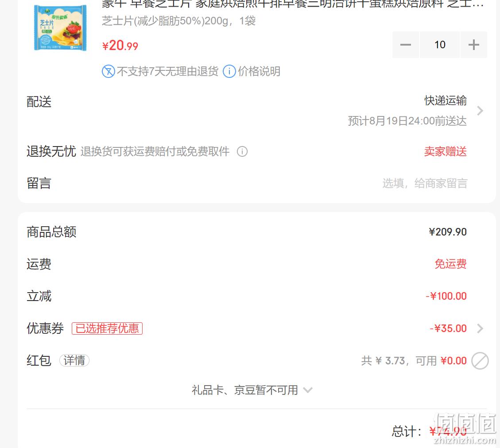Viewport: 500px width, 448px height.
Task: Tap the price explanation info icon
Action: (x=229, y=71)
